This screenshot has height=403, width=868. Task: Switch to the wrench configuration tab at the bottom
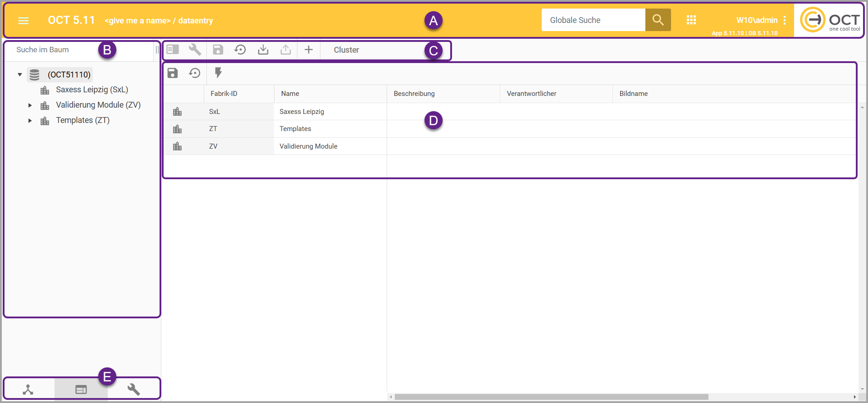click(134, 389)
